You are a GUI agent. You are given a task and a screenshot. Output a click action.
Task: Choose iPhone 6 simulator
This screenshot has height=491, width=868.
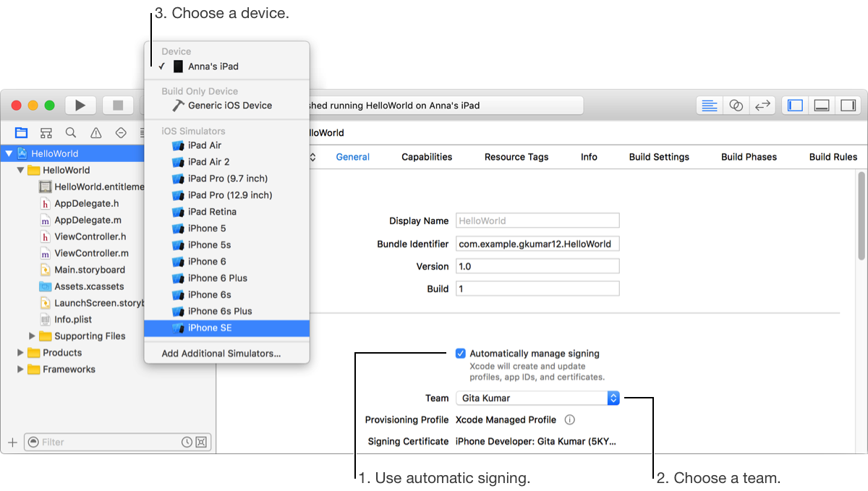click(x=227, y=262)
